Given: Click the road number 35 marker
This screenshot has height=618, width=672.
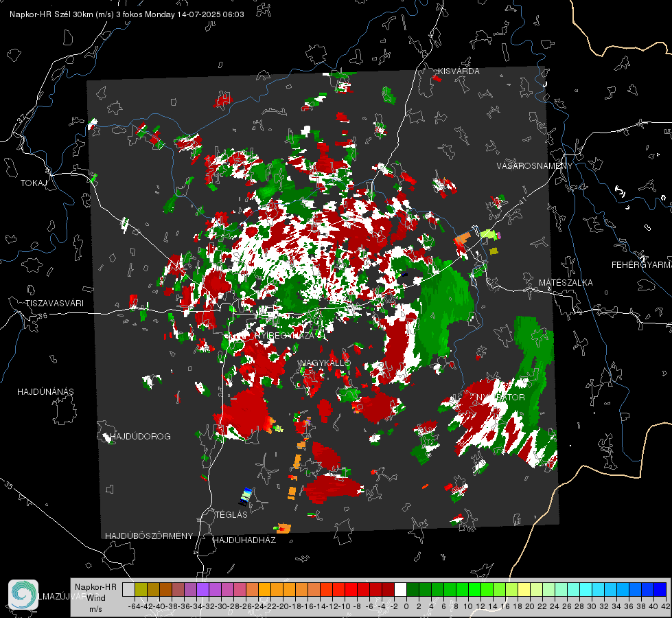Looking at the screenshot, I should (x=8, y=486).
